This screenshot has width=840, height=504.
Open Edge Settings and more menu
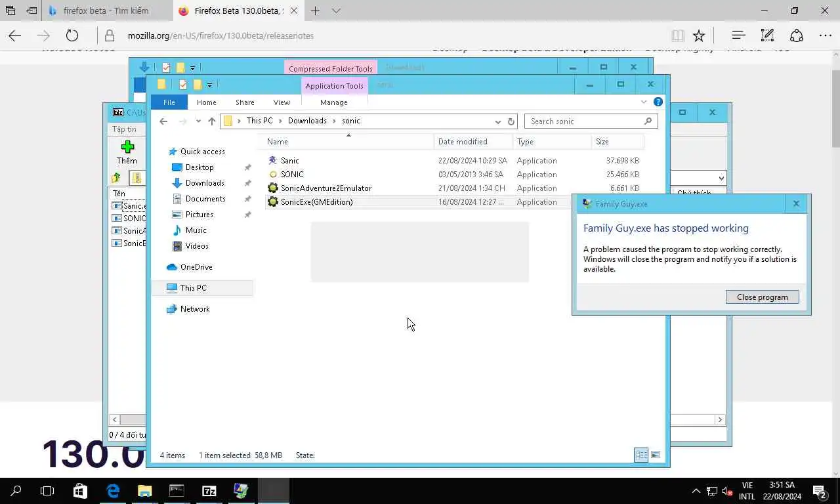pos(826,35)
